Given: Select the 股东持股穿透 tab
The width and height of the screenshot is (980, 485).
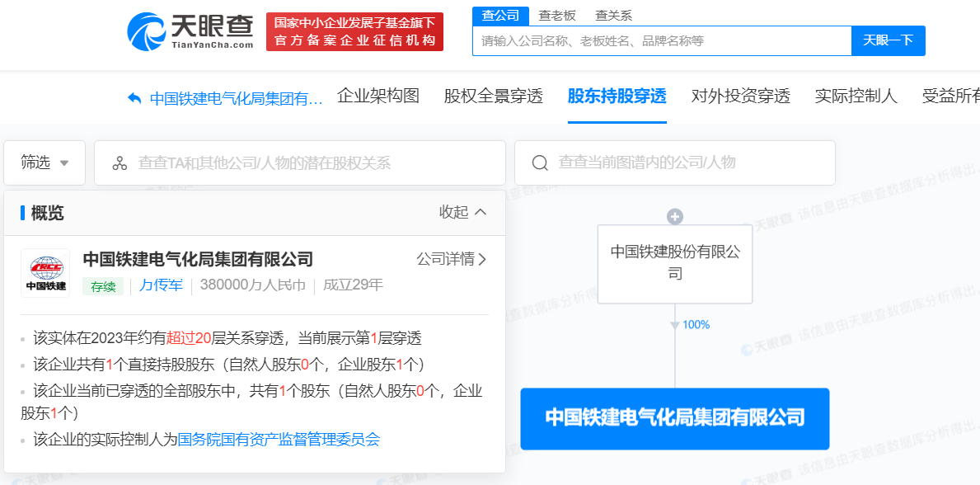Looking at the screenshot, I should coord(617,96).
